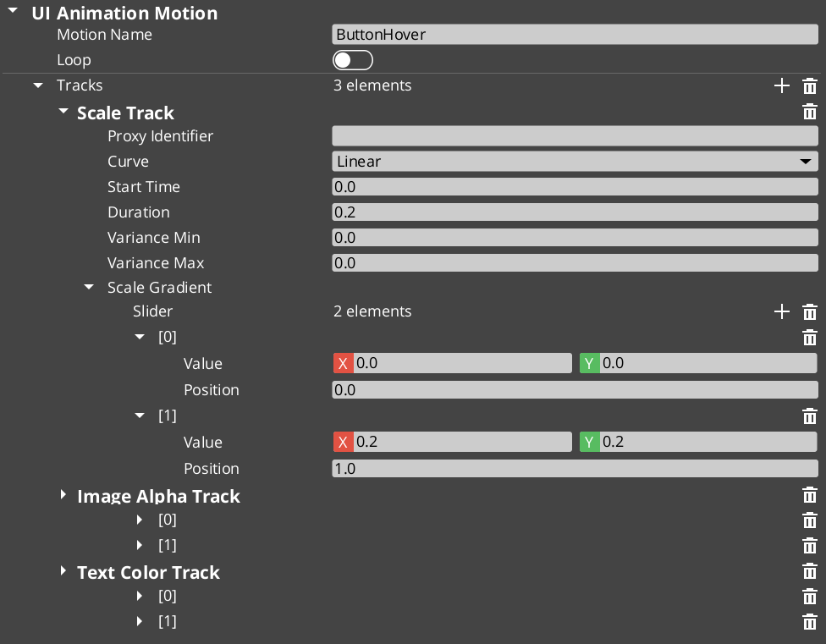Click the X component label on element [0] Value
The image size is (826, 644).
[x=343, y=362]
